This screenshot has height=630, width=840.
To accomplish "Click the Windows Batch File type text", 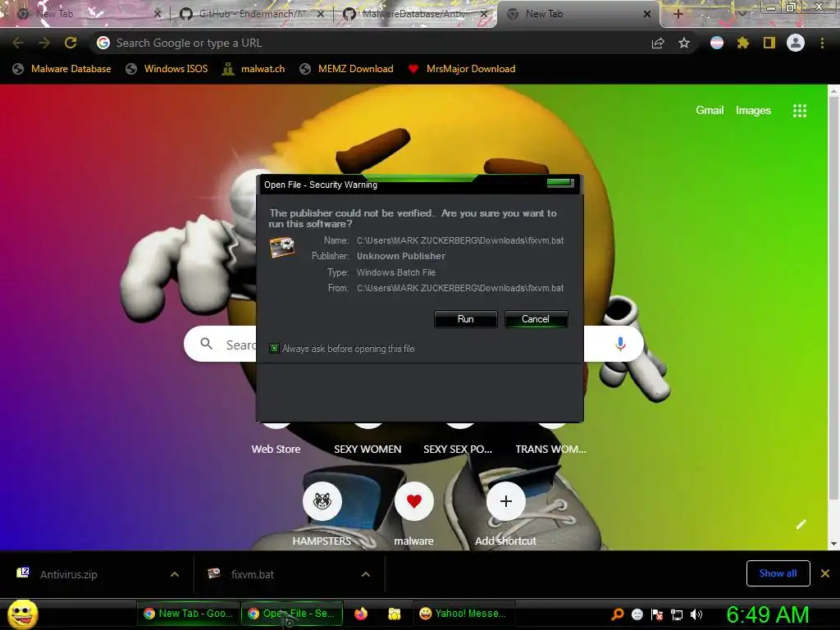I will (396, 272).
